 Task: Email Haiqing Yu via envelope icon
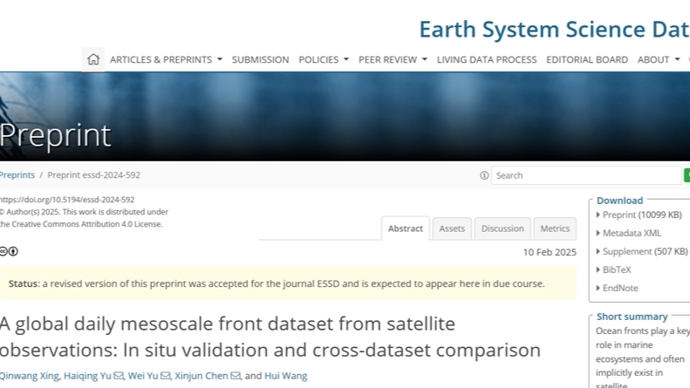pyautogui.click(x=118, y=376)
